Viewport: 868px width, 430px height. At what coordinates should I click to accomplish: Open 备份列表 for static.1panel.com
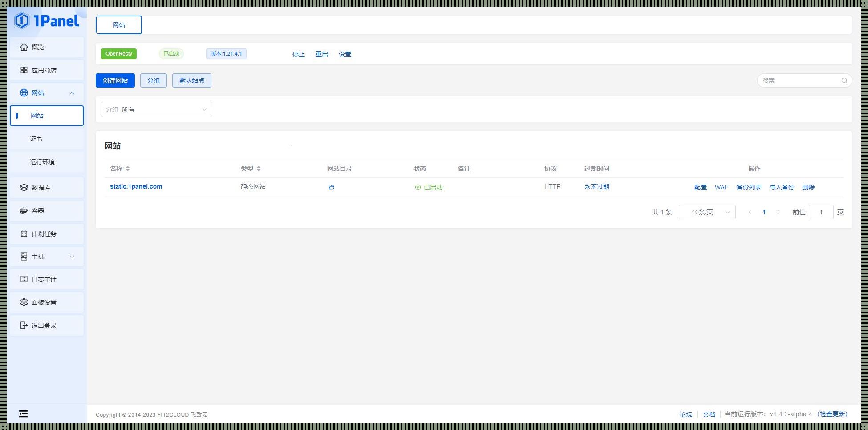point(749,187)
